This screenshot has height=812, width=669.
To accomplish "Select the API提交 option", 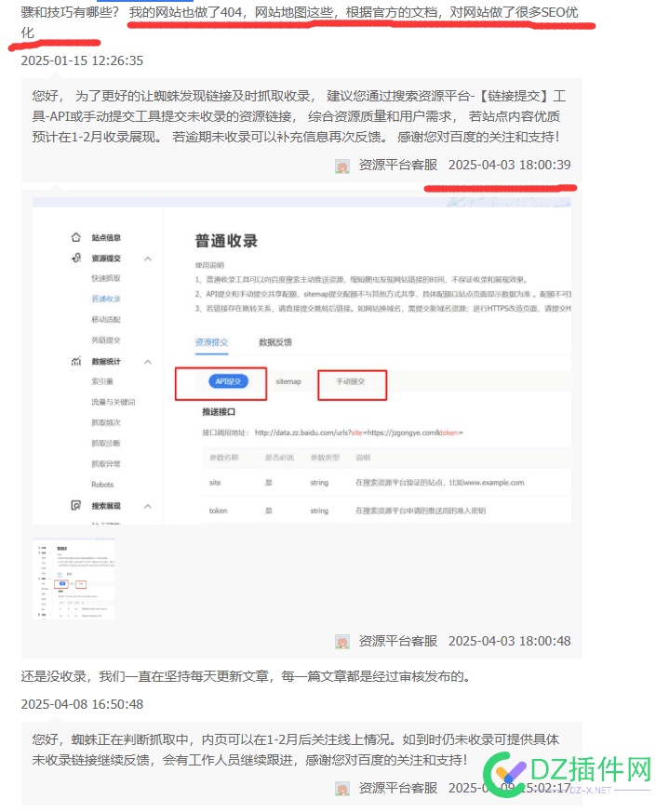I will [x=229, y=381].
